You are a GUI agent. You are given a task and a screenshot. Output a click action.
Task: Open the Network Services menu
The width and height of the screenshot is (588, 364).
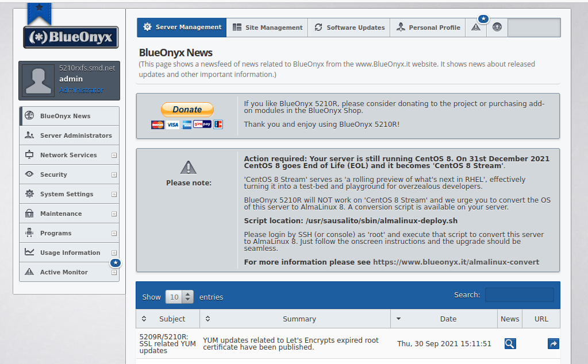click(70, 155)
